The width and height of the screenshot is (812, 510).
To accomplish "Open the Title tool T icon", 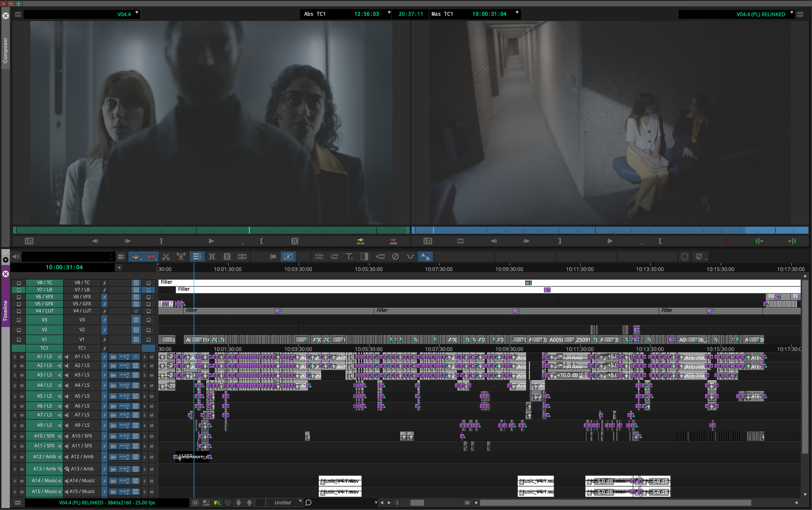I will coord(349,257).
